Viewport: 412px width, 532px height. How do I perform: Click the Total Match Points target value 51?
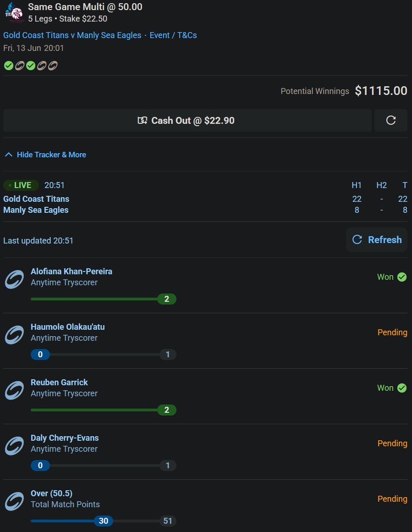[x=168, y=521]
